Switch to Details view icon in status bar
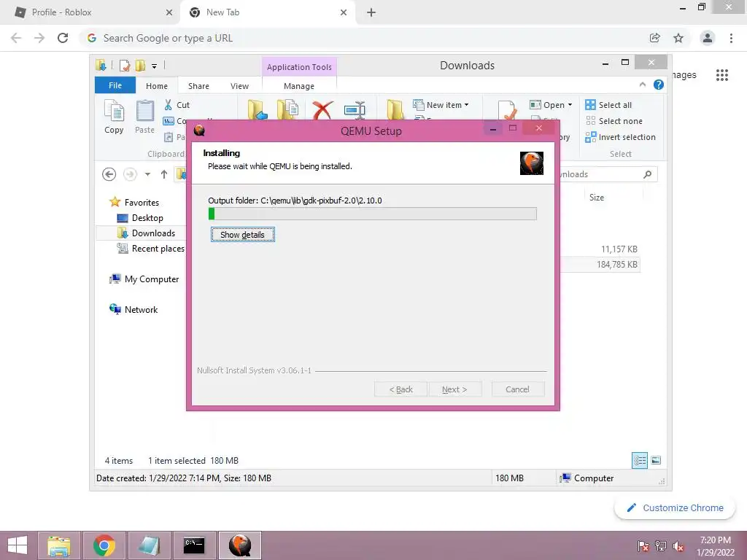Viewport: 747px width, 560px height. [x=639, y=461]
